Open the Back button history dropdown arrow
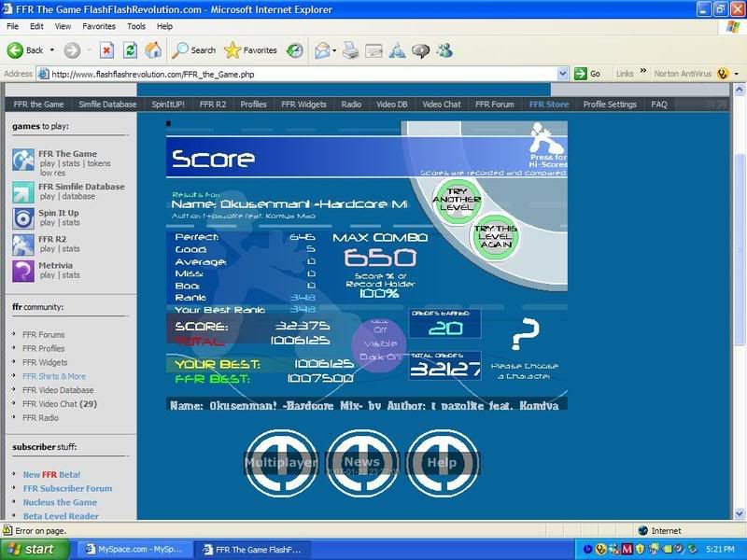Image resolution: width=747 pixels, height=560 pixels. pyautogui.click(x=52, y=50)
